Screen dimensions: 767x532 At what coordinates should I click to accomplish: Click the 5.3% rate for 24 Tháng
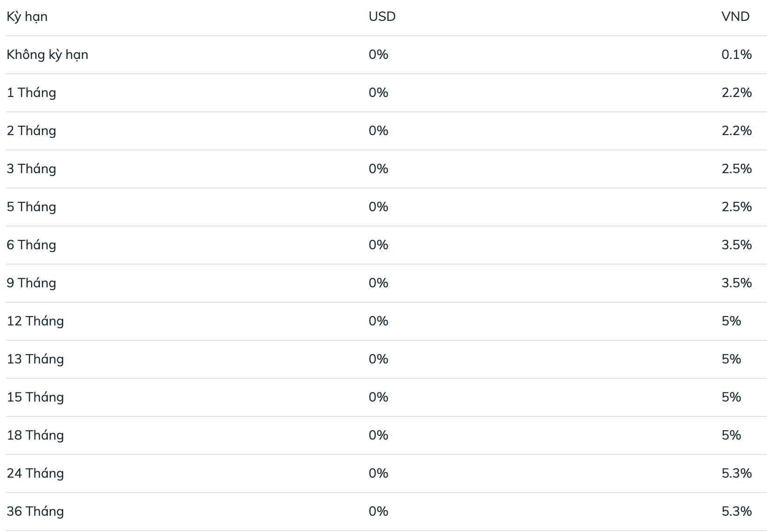pos(736,474)
